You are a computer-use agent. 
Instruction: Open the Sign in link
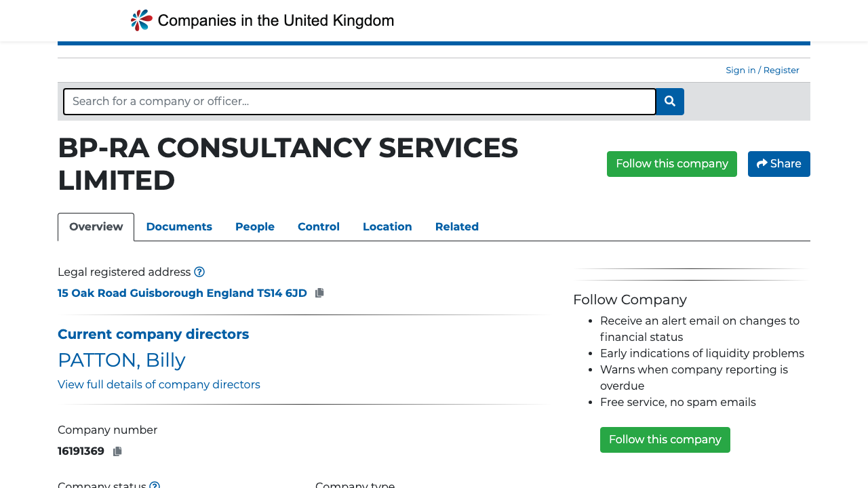click(741, 70)
